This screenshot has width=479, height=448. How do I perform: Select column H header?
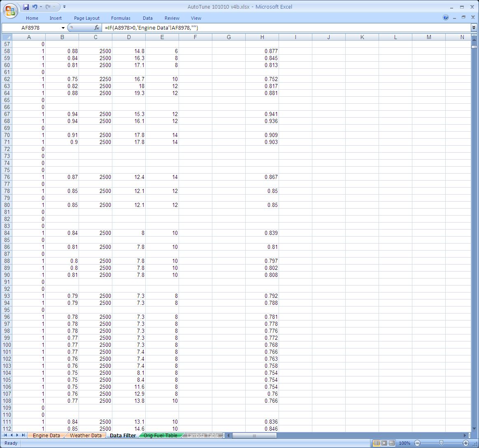(x=262, y=37)
